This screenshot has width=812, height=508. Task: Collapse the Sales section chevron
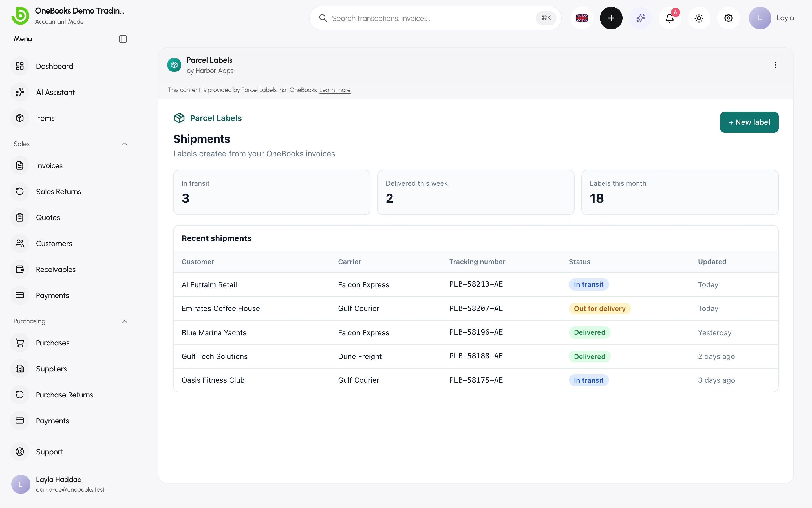pos(125,144)
